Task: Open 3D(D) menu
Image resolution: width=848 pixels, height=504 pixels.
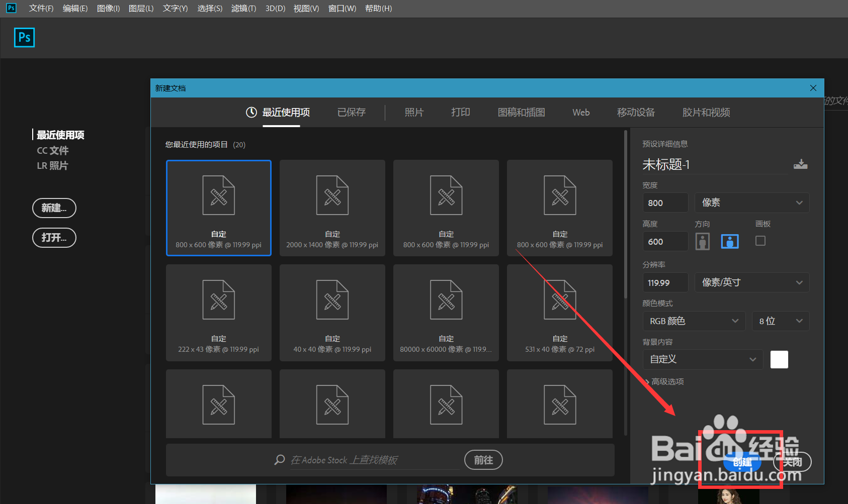Action: point(275,9)
